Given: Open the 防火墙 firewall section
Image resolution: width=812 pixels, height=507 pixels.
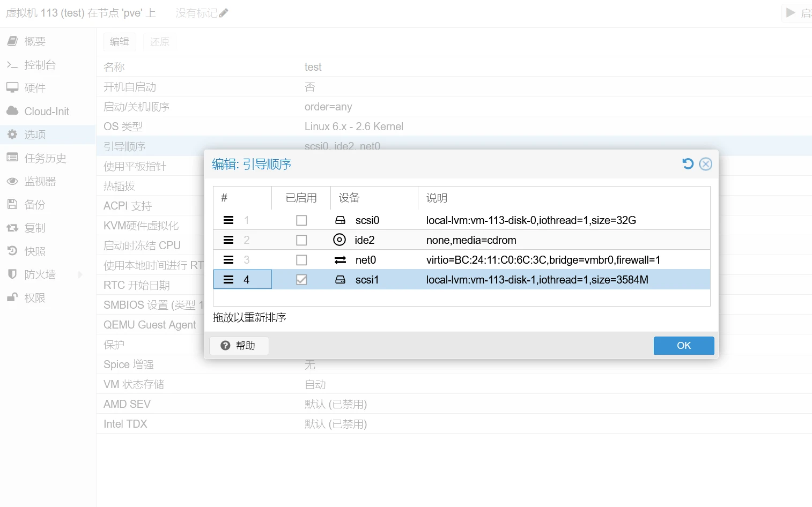Looking at the screenshot, I should coord(47,274).
